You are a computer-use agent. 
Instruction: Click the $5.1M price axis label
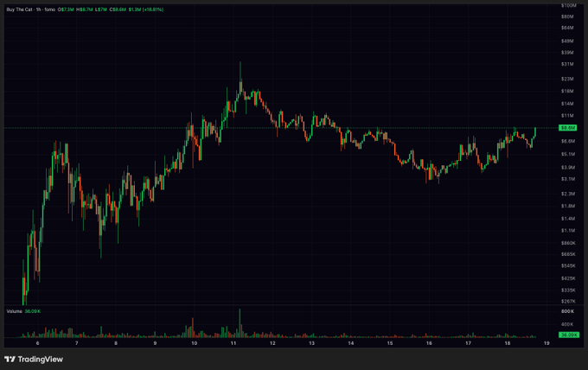point(568,154)
